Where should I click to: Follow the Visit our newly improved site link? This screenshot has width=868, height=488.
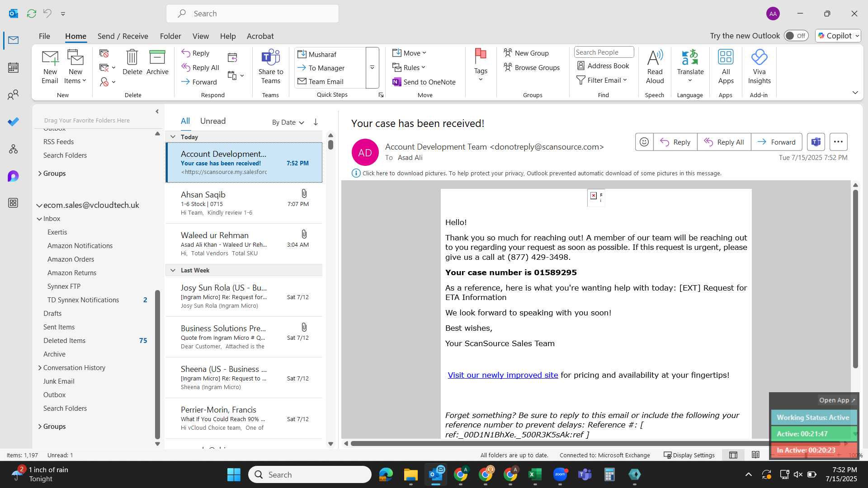point(503,375)
